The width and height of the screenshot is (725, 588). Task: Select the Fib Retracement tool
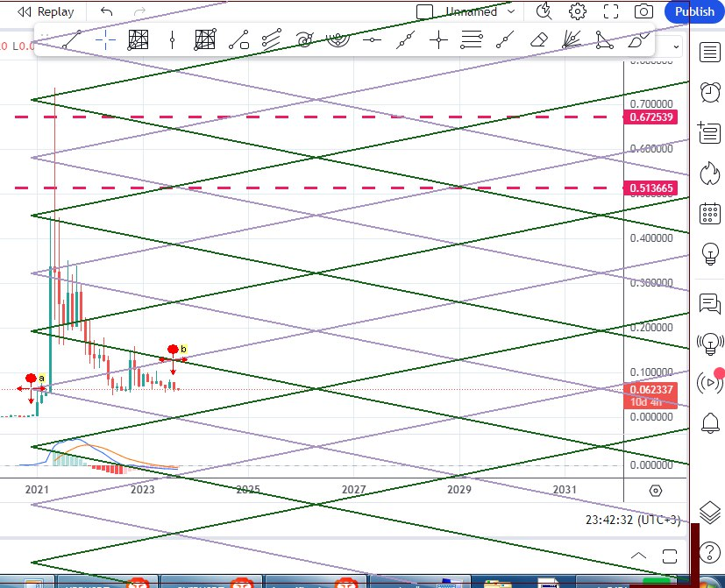click(x=472, y=39)
